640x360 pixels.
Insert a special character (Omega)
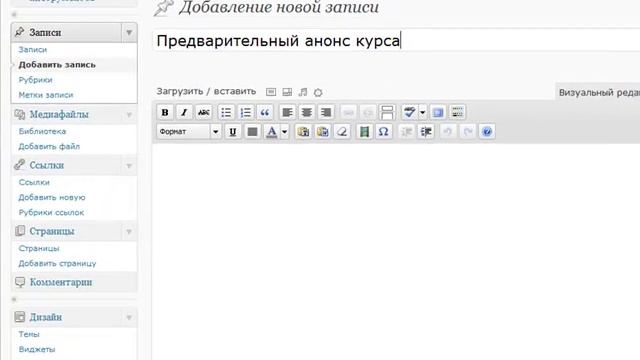coord(384,131)
